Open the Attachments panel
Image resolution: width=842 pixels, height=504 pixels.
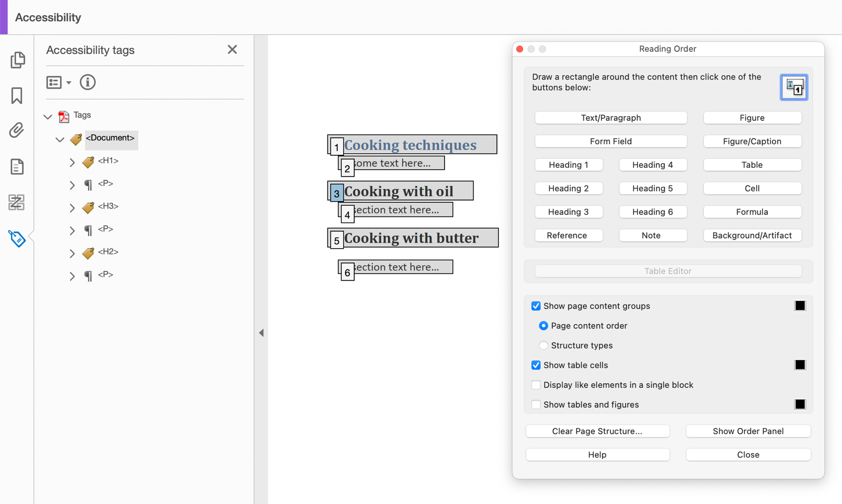click(x=17, y=131)
